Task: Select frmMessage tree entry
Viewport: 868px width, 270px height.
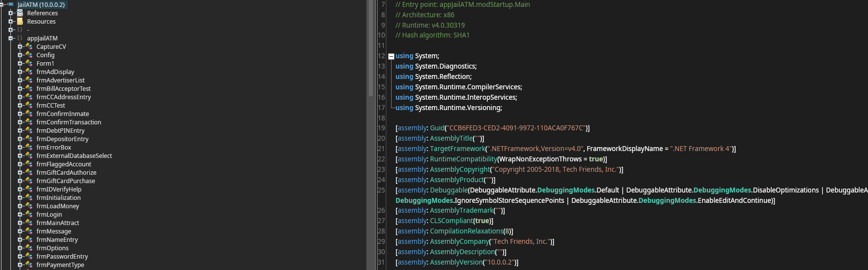Action: tap(53, 231)
